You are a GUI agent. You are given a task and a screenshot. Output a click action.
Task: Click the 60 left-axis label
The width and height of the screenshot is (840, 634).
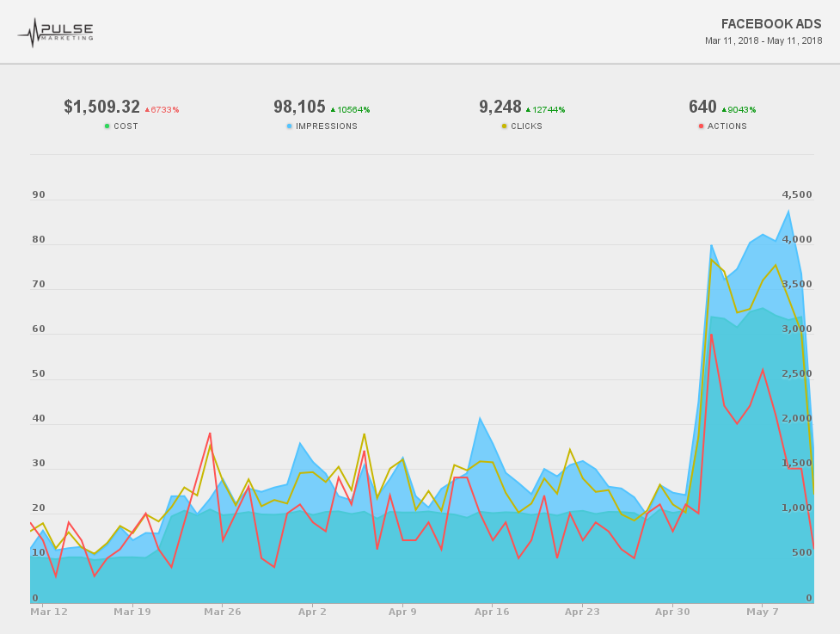point(39,329)
